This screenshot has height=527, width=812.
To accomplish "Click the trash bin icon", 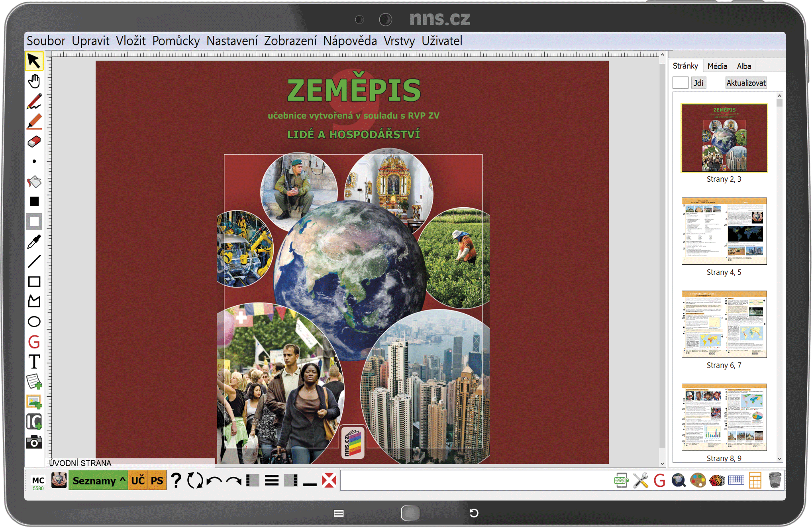I will 775,480.
